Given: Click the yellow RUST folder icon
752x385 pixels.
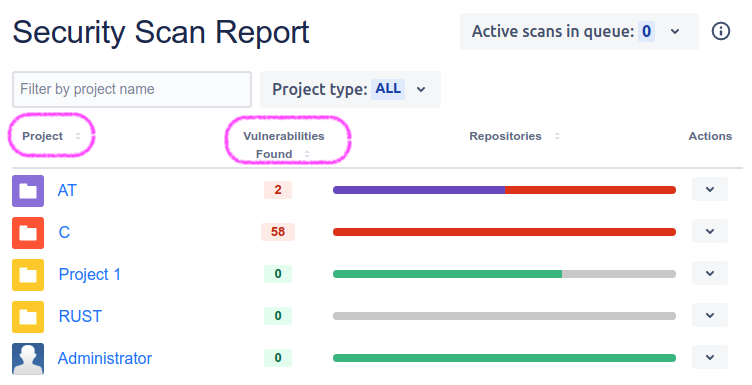Looking at the screenshot, I should click(x=28, y=317).
